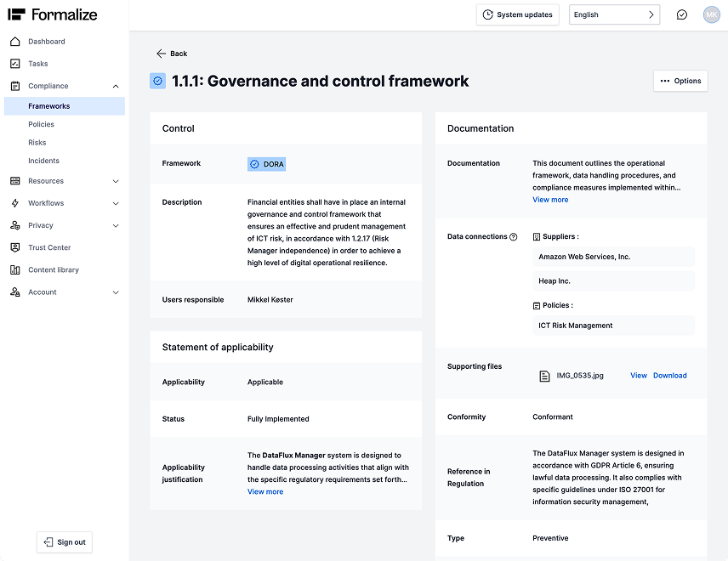Select ICT Risk Management policy row

[x=613, y=326]
